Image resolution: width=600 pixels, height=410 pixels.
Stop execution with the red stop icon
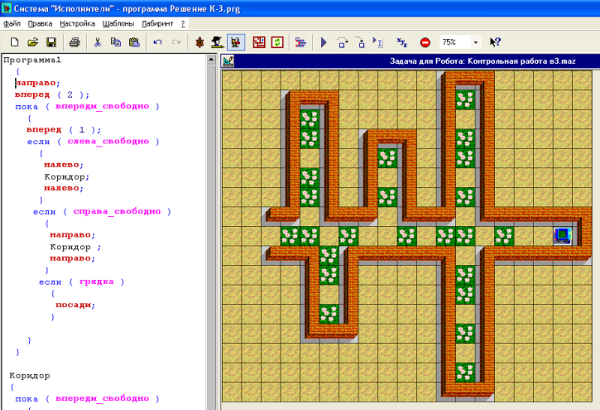425,43
